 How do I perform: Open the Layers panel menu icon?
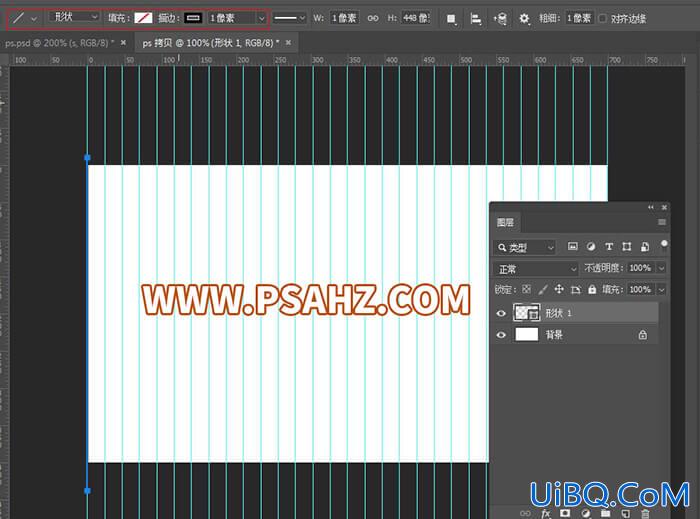pos(662,222)
